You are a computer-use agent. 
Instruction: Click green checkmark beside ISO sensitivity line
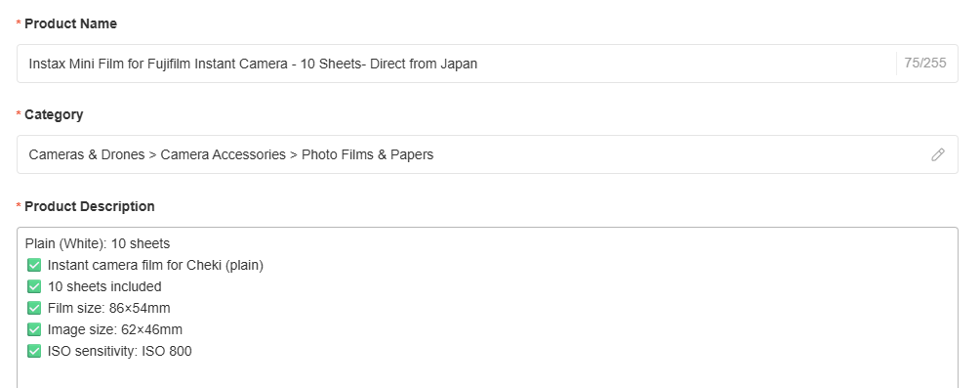point(34,351)
